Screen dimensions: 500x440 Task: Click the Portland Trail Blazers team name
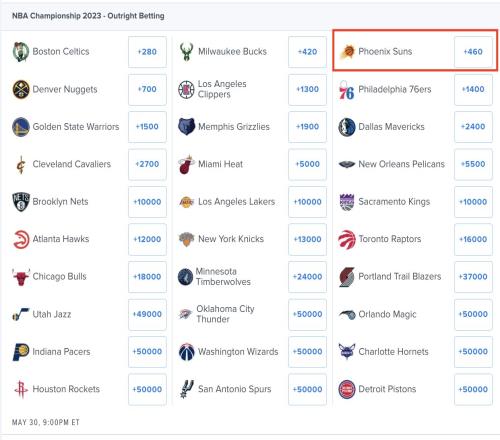pyautogui.click(x=400, y=277)
